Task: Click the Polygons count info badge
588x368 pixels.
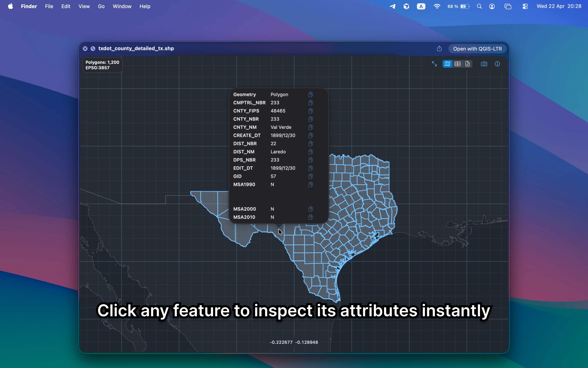Action: pyautogui.click(x=102, y=65)
